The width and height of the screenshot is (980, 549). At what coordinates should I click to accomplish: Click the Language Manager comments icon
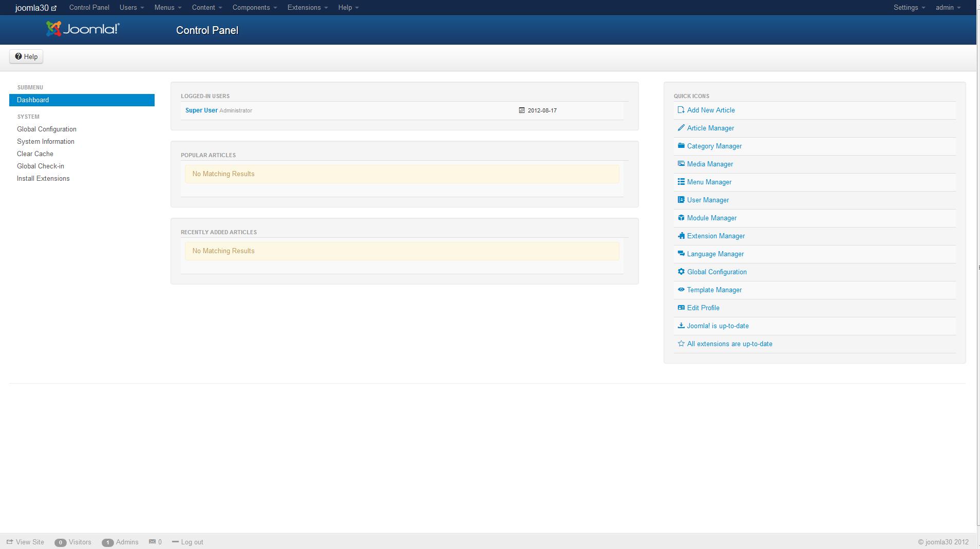click(x=681, y=254)
